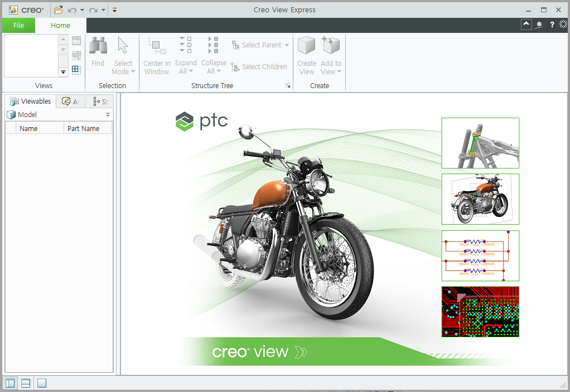Screen dimensions: 570x392
Task: Click the Find binoculars button
Action: click(98, 52)
